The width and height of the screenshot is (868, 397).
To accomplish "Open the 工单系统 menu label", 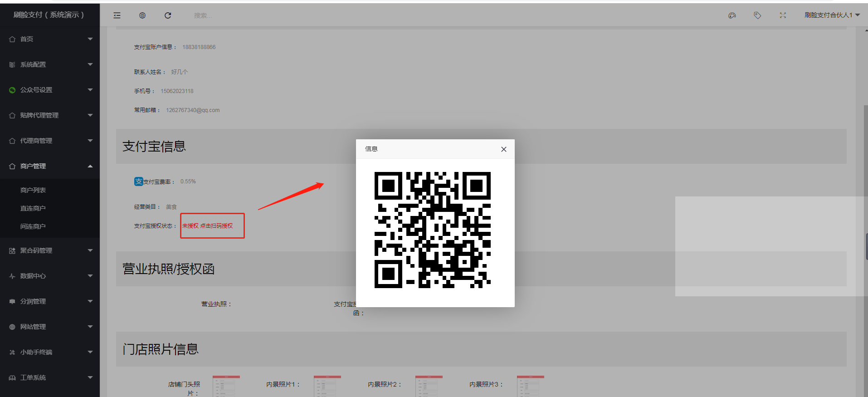I will [x=33, y=377].
